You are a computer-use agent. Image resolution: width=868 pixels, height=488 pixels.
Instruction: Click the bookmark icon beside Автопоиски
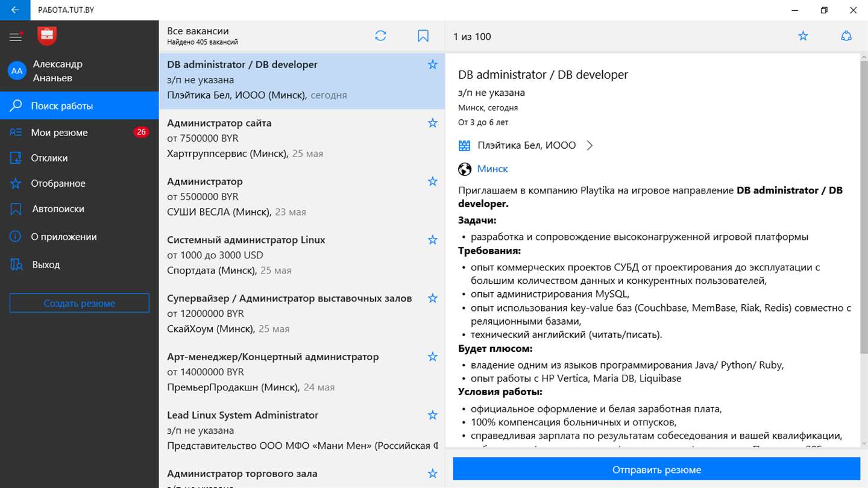coord(16,209)
